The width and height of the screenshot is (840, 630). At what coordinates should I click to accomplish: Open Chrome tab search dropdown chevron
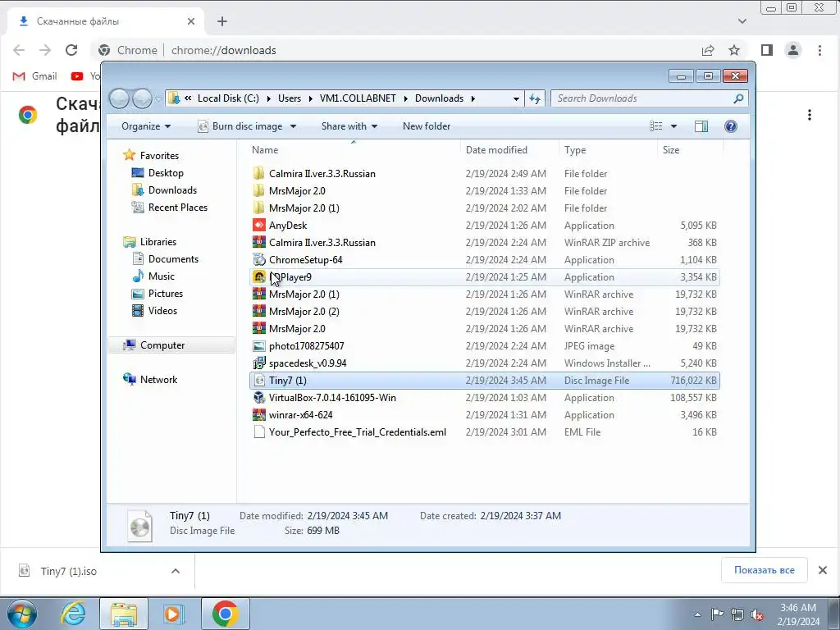[x=742, y=21]
